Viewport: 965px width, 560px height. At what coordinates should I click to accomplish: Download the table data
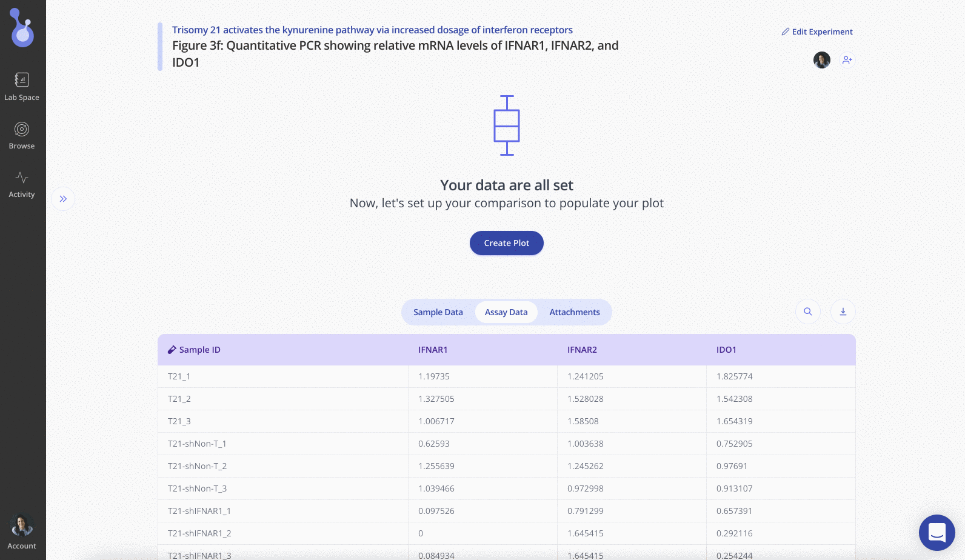(x=843, y=312)
